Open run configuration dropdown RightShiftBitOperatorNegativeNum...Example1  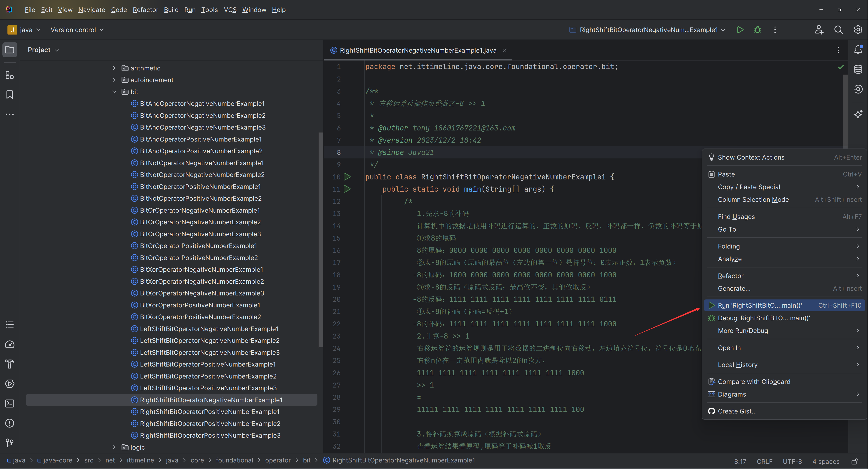point(647,30)
